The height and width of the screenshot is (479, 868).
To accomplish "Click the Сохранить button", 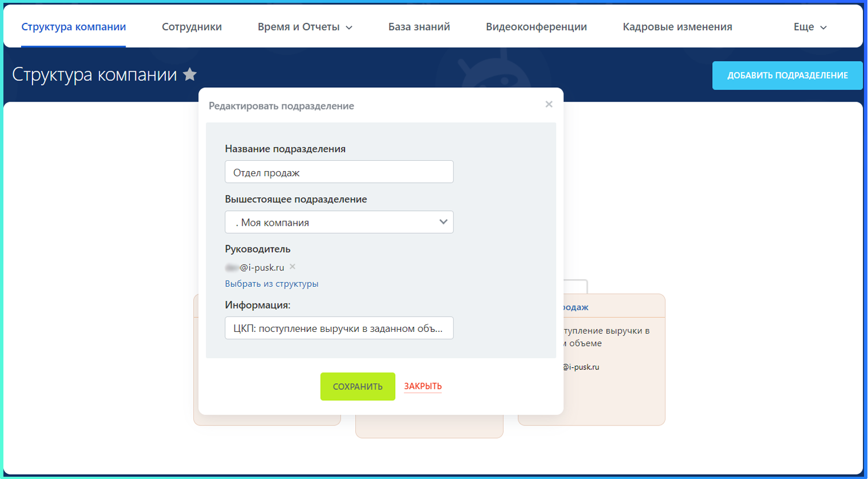I will [x=358, y=387].
